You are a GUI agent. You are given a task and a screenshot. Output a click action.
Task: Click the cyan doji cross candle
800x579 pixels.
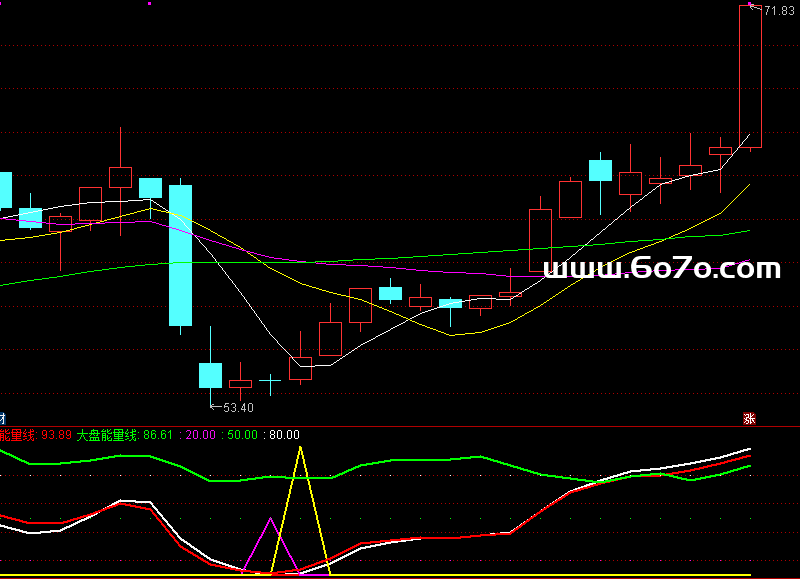pyautogui.click(x=270, y=380)
